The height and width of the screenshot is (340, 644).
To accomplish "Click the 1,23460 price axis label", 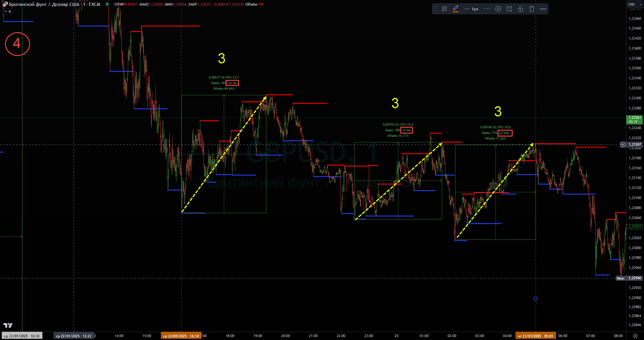I will pyautogui.click(x=635, y=19).
